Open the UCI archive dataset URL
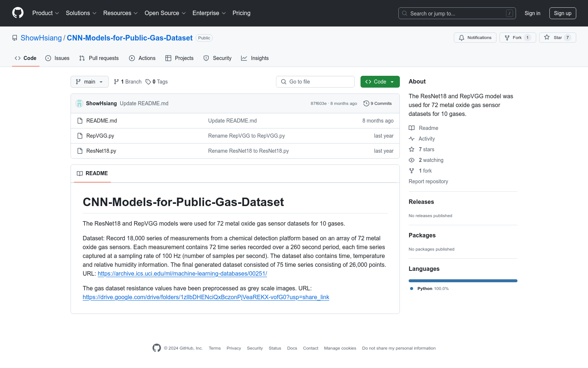This screenshot has height=368, width=588. click(x=182, y=274)
